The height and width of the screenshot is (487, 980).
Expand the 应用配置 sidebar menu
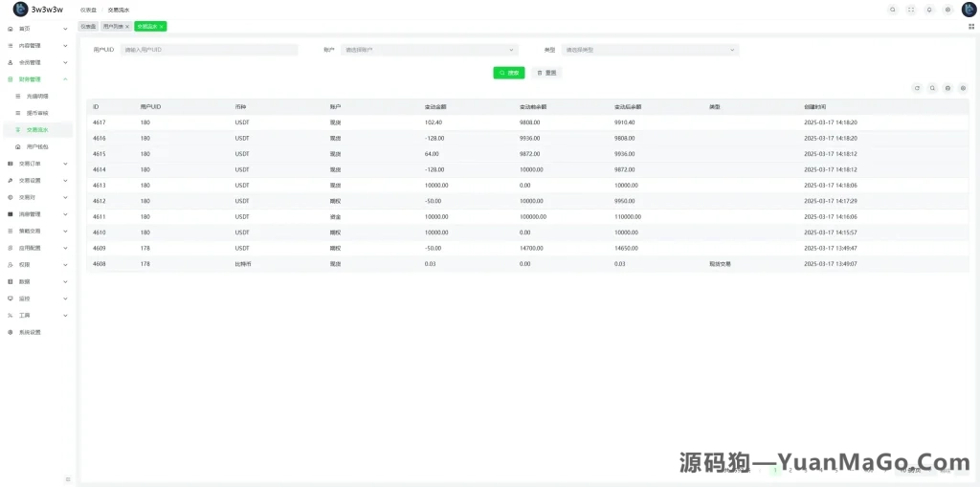coord(37,248)
